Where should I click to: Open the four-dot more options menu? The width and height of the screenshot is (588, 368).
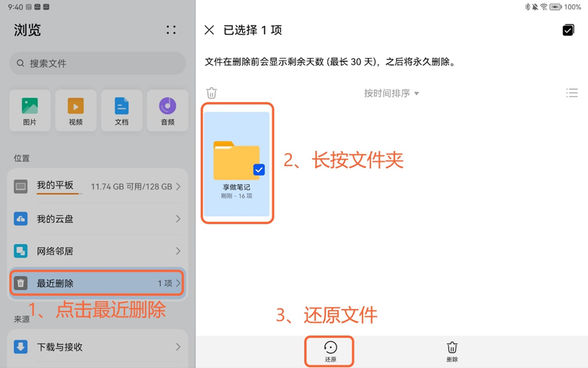pos(171,30)
